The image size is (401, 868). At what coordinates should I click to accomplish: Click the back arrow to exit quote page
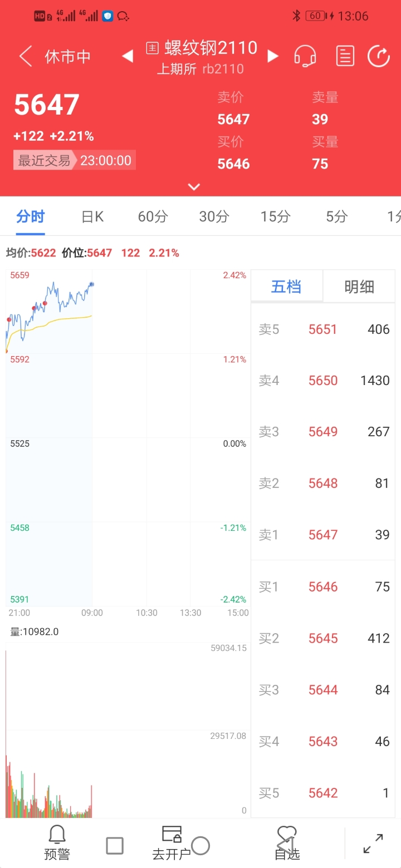25,56
